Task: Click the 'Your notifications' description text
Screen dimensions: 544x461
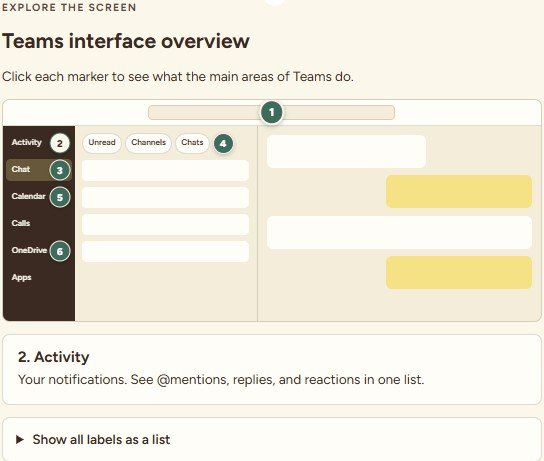Action: [x=221, y=379]
